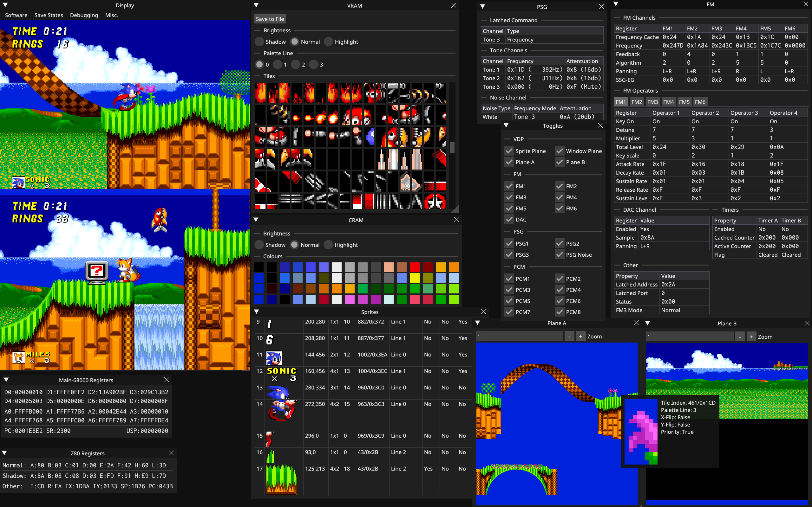Viewport: 812px width, 507px height.
Task: Close the Toggles window
Action: pos(600,125)
